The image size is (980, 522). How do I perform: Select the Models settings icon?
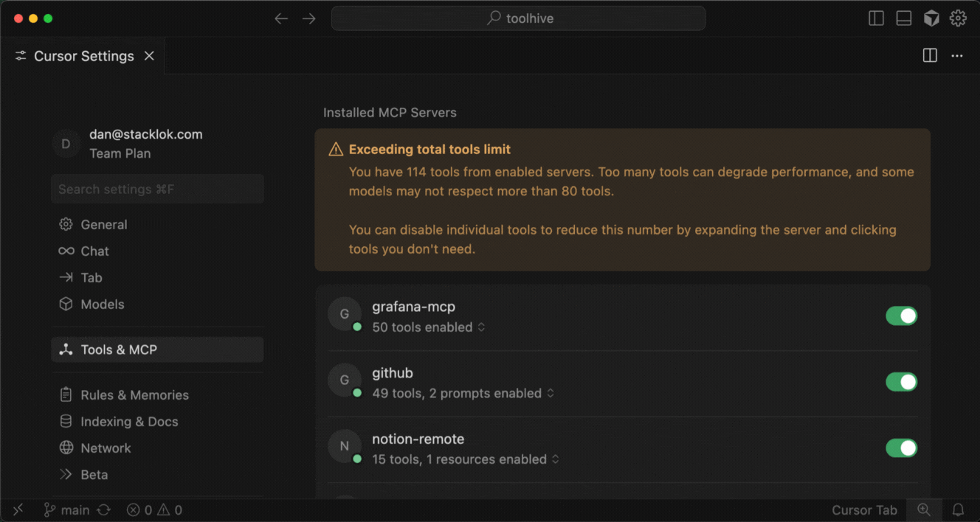pyautogui.click(x=66, y=304)
